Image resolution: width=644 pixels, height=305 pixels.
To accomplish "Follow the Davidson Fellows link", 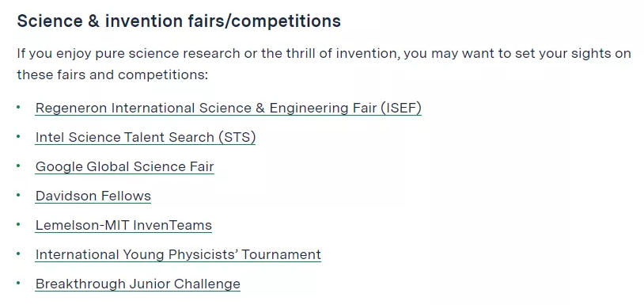I will (93, 196).
